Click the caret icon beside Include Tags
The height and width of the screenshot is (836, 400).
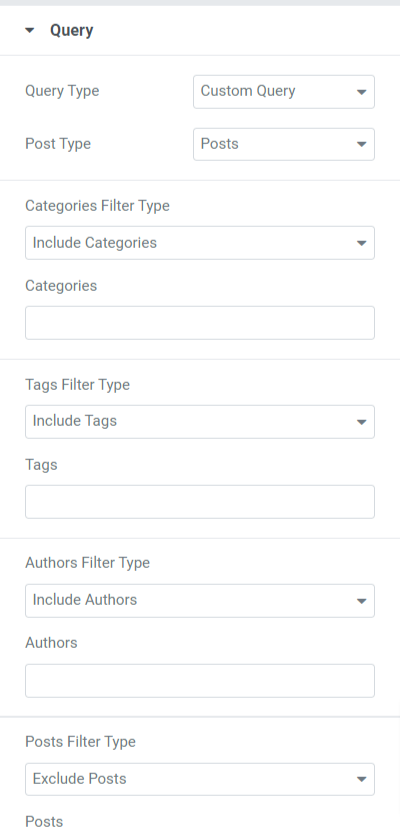pos(362,422)
